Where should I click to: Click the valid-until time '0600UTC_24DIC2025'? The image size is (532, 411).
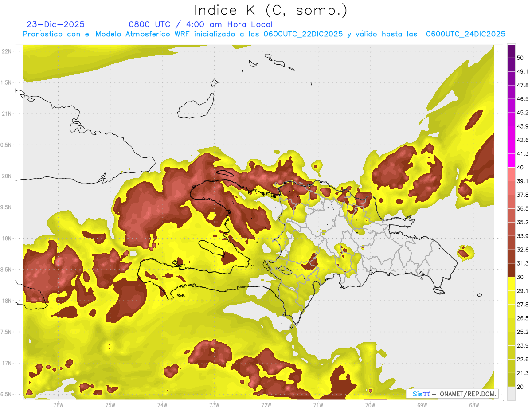(465, 34)
